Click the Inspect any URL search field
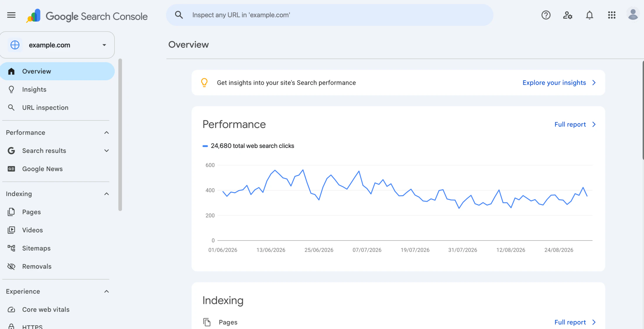 (330, 15)
